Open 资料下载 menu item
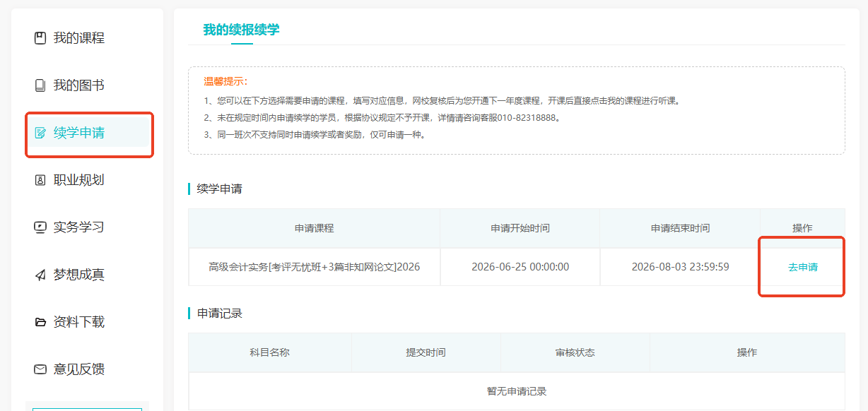Image resolution: width=868 pixels, height=411 pixels. 79,322
